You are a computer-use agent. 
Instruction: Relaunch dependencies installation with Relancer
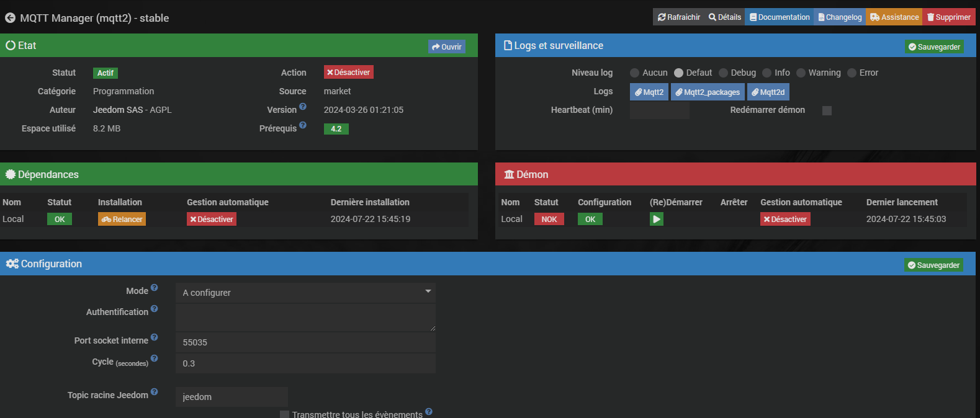(122, 219)
